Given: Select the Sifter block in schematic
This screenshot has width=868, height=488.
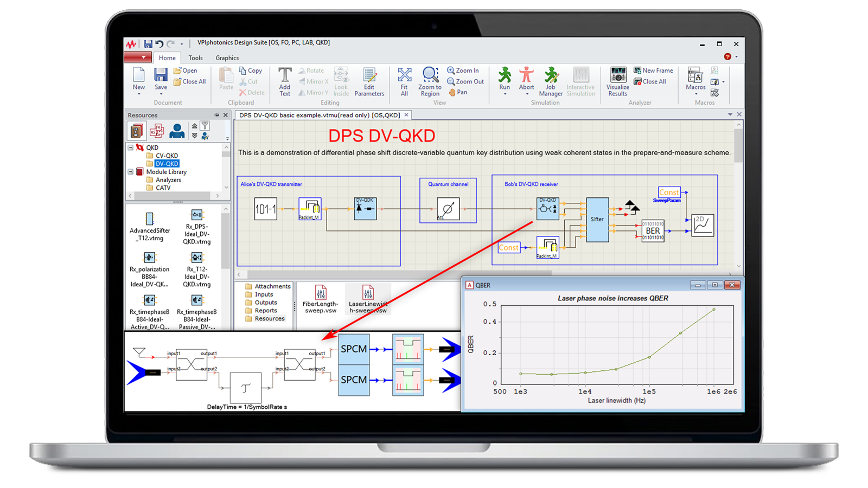Looking at the screenshot, I should pos(597,220).
